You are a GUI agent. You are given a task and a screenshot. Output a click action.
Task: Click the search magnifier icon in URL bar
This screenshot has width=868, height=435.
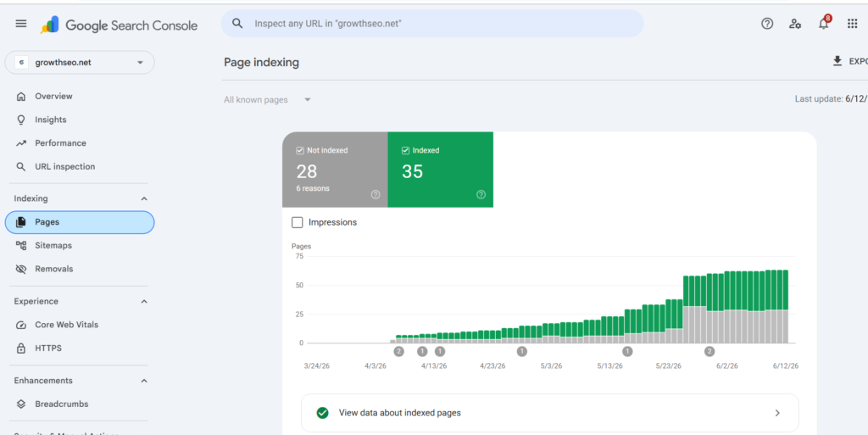[237, 23]
